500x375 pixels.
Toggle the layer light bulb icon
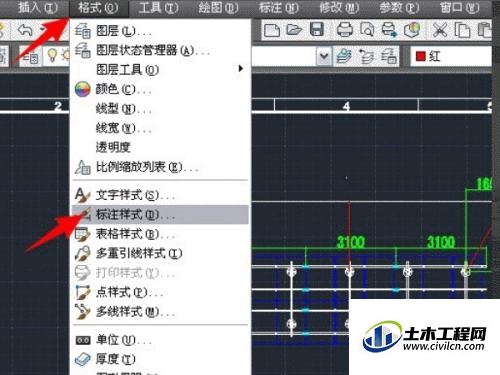pos(52,56)
